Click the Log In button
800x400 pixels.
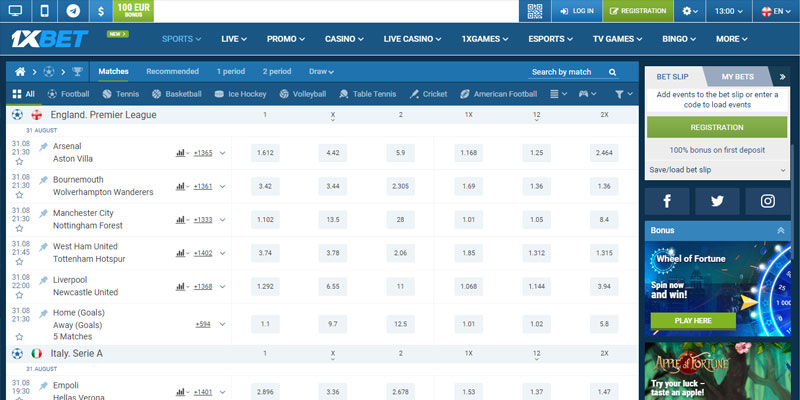tap(576, 11)
